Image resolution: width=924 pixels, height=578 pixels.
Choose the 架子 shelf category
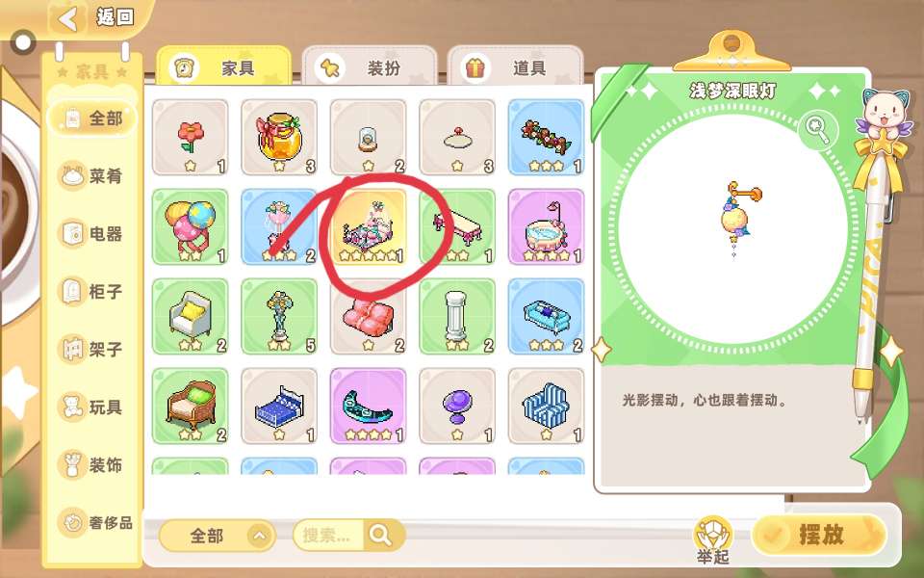91,349
